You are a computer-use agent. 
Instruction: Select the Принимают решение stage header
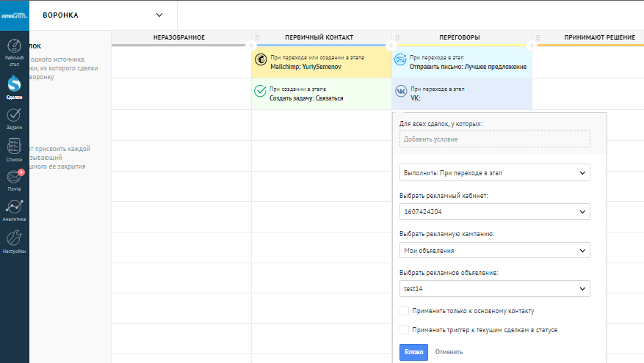click(598, 37)
